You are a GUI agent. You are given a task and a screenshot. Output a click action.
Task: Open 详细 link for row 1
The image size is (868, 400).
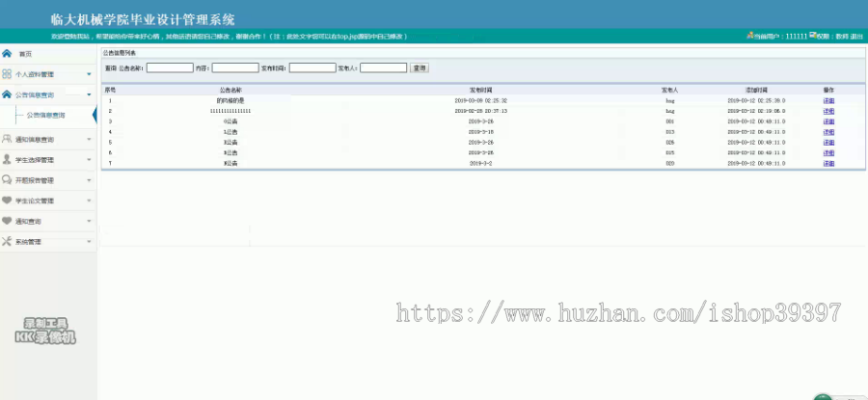coord(828,100)
